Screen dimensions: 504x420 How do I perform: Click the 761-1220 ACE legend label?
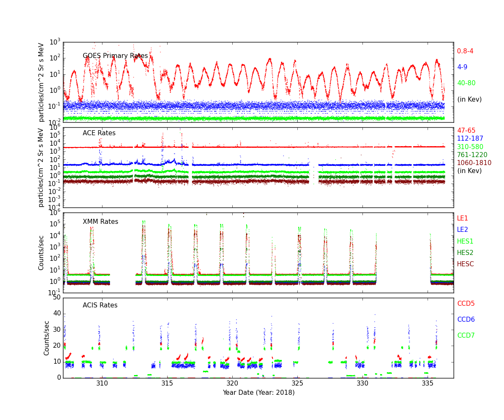pyautogui.click(x=472, y=155)
